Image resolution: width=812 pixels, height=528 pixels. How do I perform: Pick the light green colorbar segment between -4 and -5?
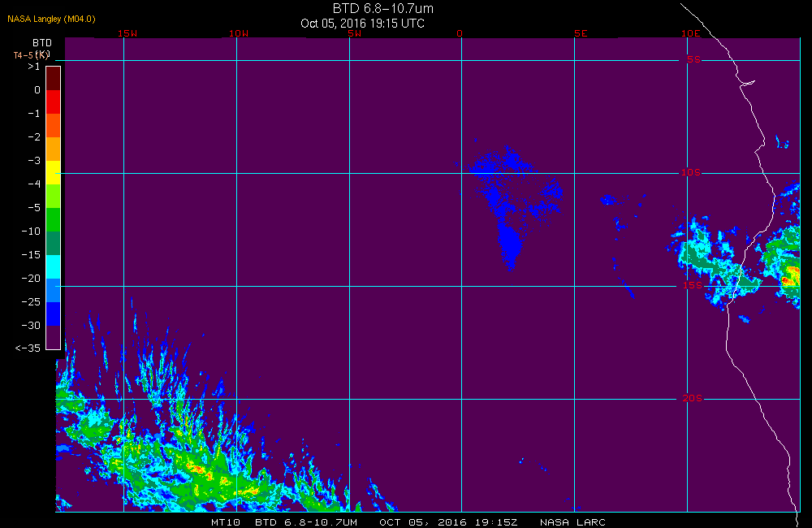(54, 197)
